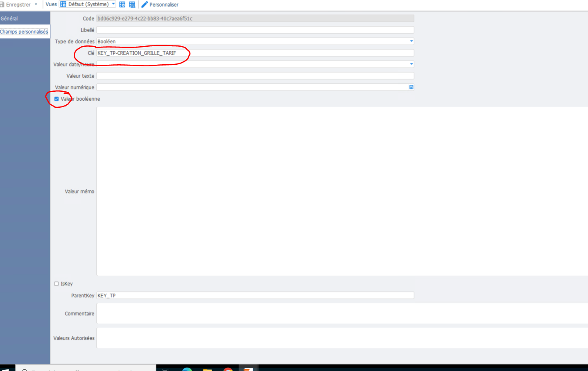Expand the Type de données dropdown
The height and width of the screenshot is (371, 588).
(411, 41)
